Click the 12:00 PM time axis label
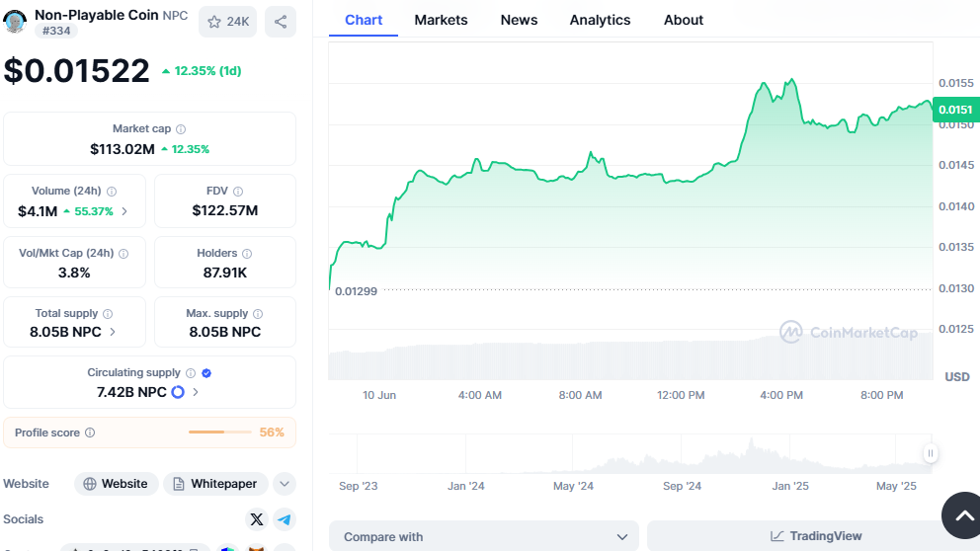Image resolution: width=980 pixels, height=551 pixels. coord(681,395)
